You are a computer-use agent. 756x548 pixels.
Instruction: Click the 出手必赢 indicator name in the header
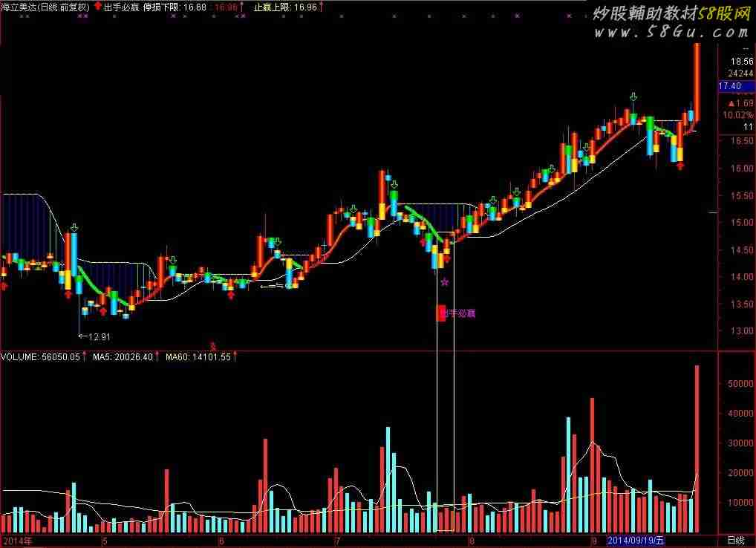point(122,7)
